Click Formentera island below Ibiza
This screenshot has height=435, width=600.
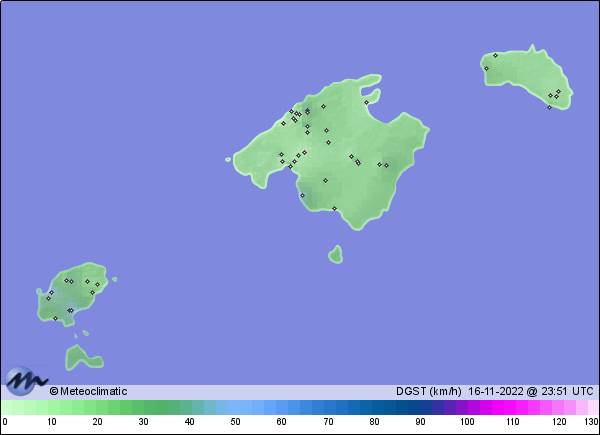[x=83, y=358]
